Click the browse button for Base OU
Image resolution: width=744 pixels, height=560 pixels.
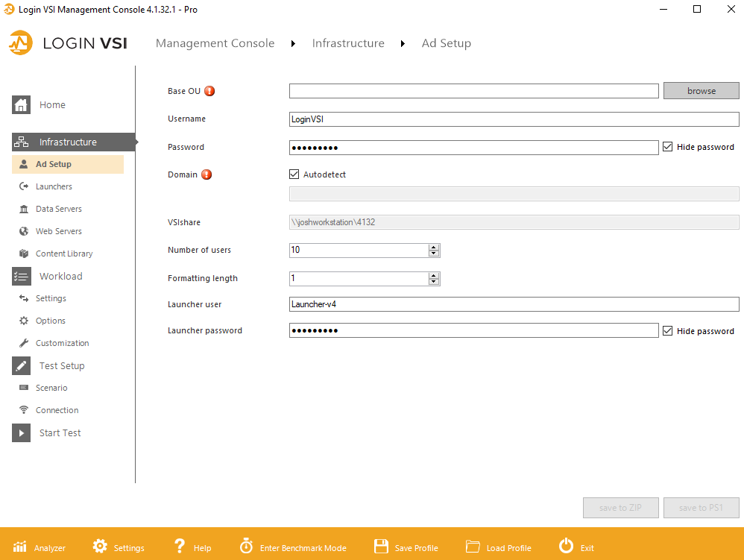(x=702, y=91)
